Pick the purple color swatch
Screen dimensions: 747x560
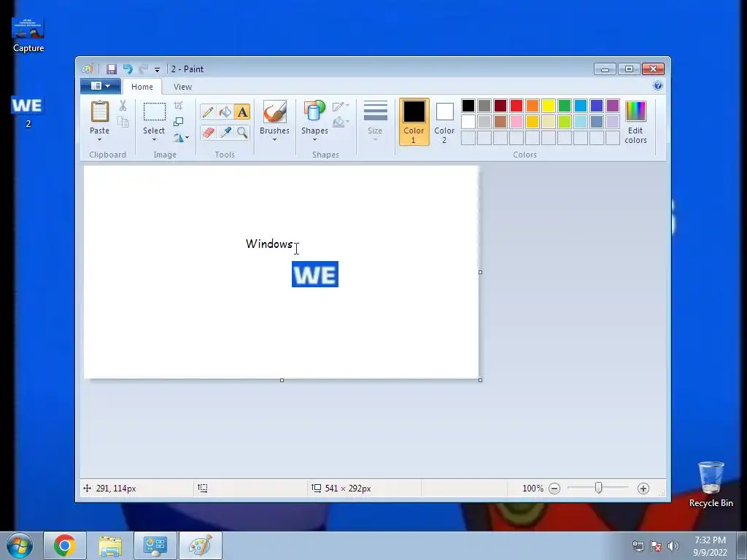click(x=613, y=106)
